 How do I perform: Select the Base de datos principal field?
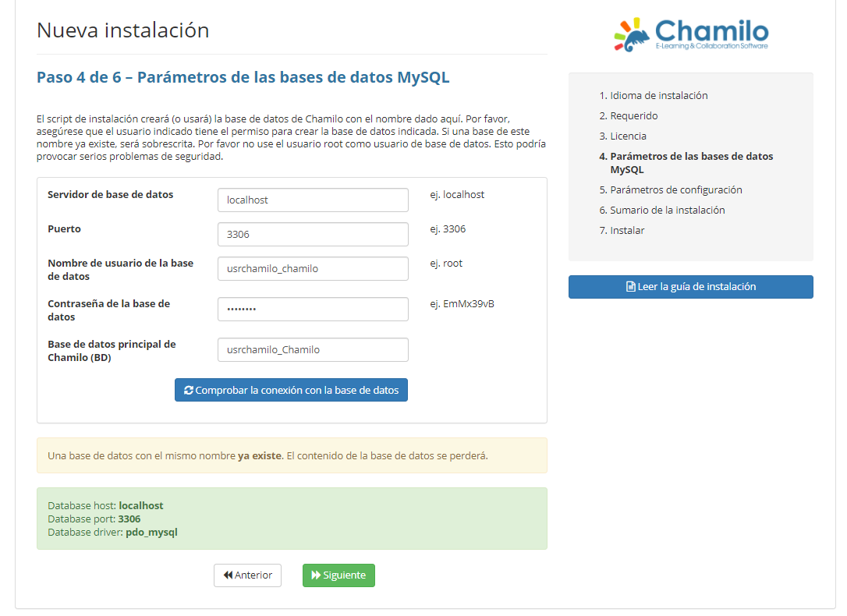coord(313,349)
